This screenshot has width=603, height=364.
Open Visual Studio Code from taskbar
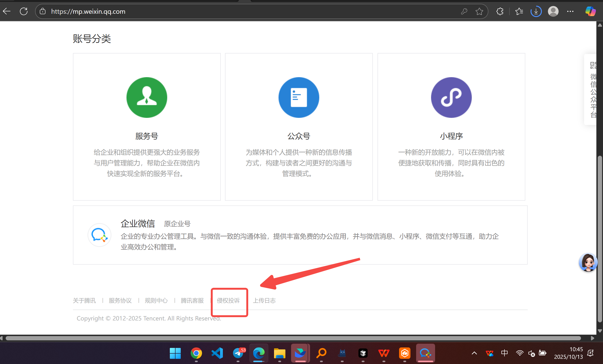217,353
